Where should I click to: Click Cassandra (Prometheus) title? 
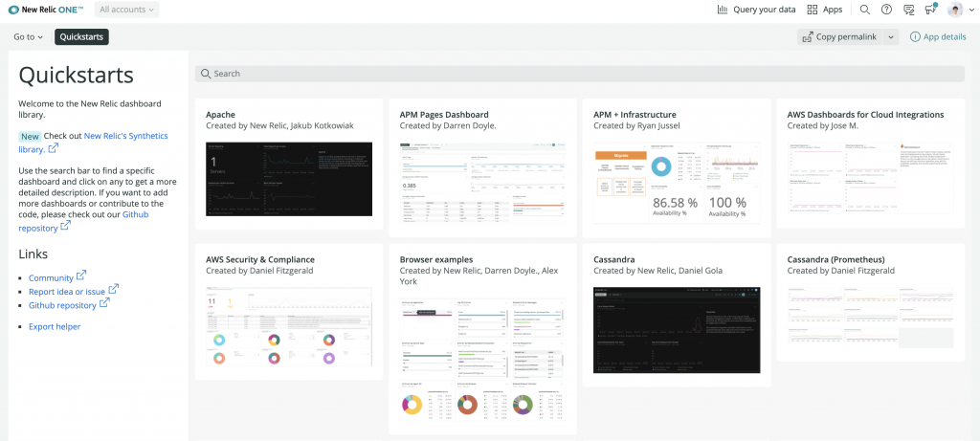tap(835, 259)
